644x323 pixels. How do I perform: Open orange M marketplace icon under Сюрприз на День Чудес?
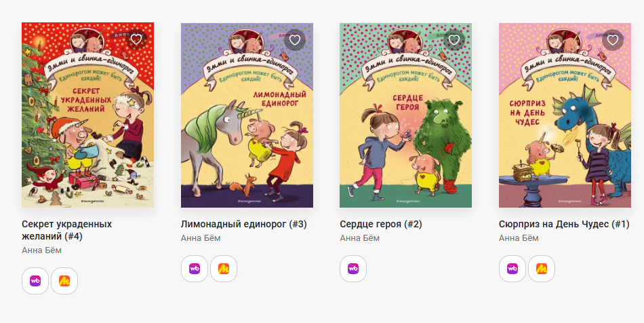[x=542, y=269]
